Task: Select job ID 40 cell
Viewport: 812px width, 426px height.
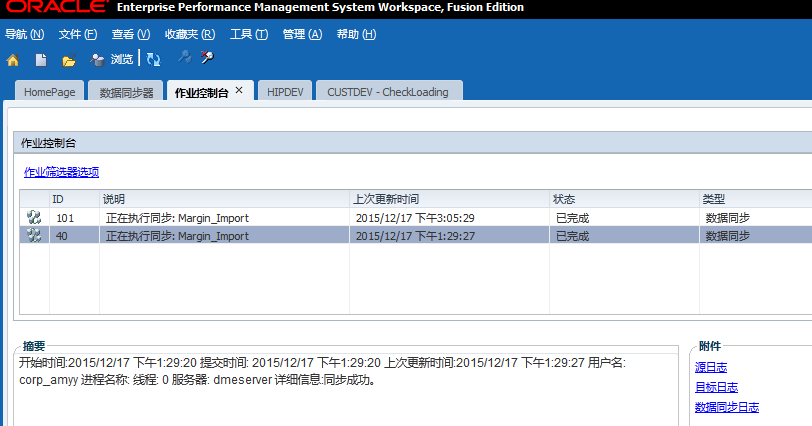Action: 75,236
